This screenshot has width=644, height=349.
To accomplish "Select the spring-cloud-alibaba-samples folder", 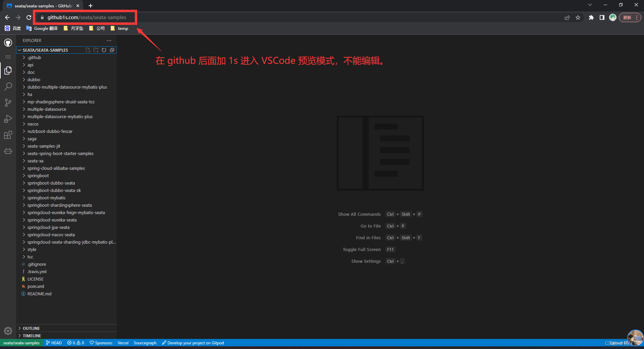I will coord(66,168).
